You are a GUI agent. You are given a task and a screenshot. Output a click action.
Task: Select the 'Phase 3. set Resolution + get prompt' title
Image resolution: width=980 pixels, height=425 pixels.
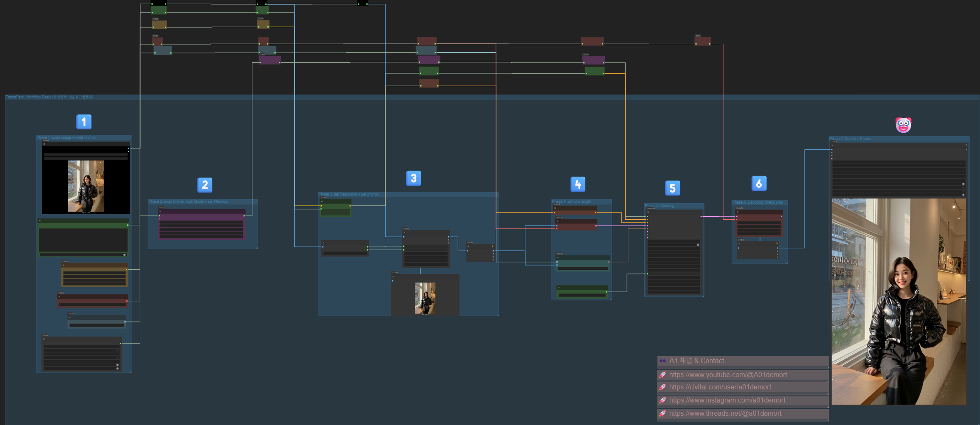349,194
